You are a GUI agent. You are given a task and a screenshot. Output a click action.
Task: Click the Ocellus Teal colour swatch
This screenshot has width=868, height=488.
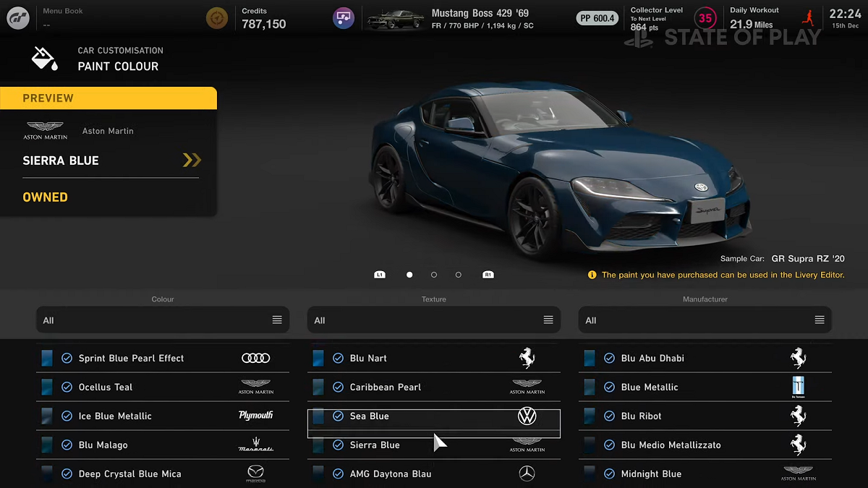(x=47, y=388)
